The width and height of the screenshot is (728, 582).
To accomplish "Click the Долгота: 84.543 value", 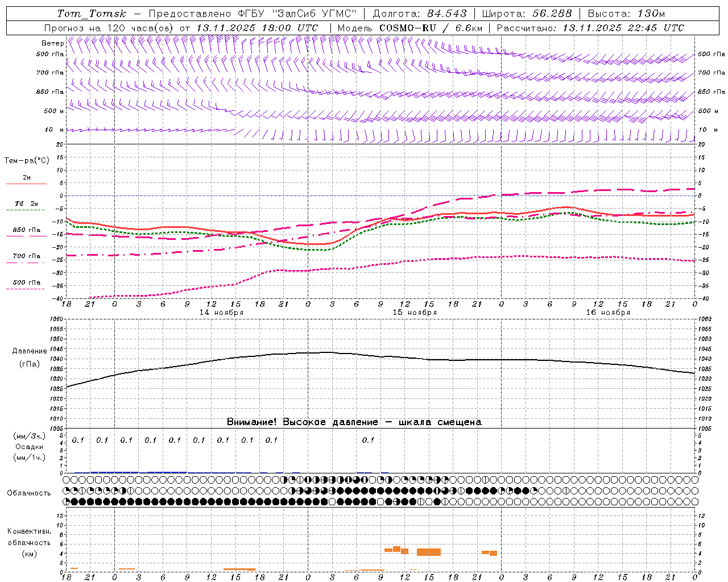I will (x=420, y=14).
